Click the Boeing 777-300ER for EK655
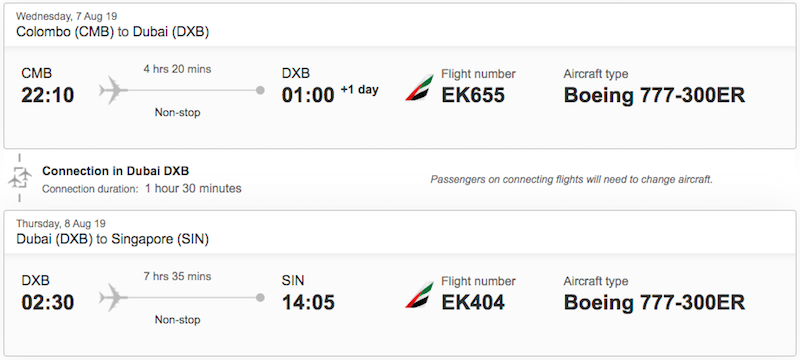 pos(655,95)
